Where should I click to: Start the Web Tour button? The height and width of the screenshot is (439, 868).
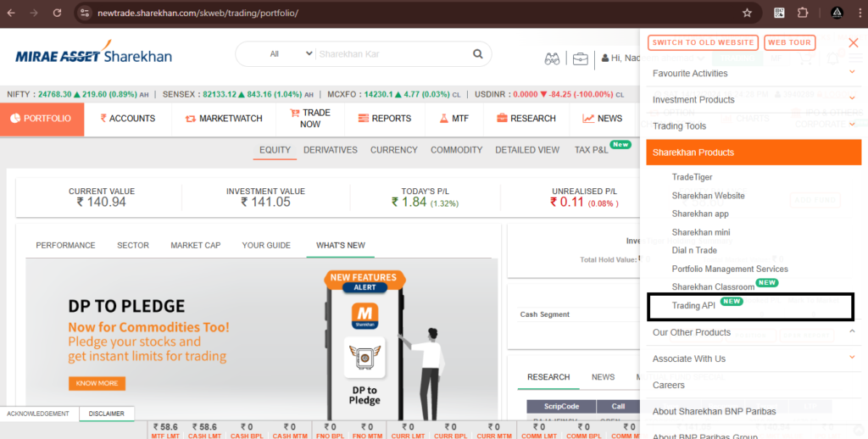(789, 42)
